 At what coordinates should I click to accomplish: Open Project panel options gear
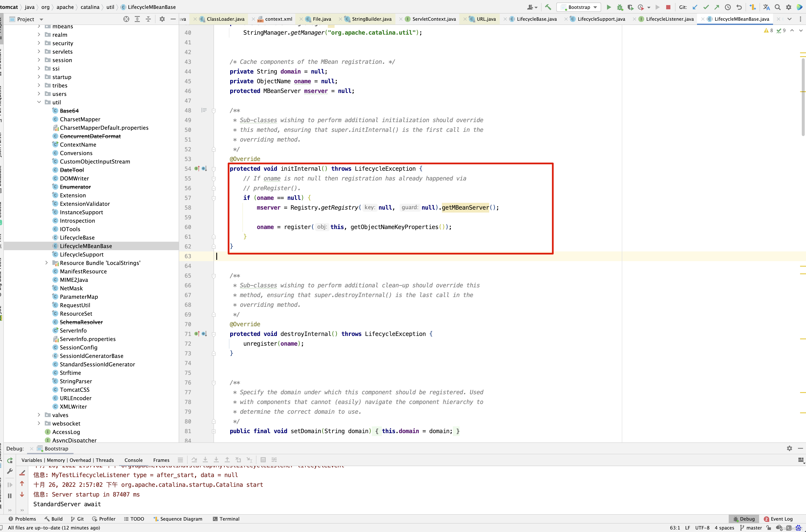pyautogui.click(x=162, y=19)
